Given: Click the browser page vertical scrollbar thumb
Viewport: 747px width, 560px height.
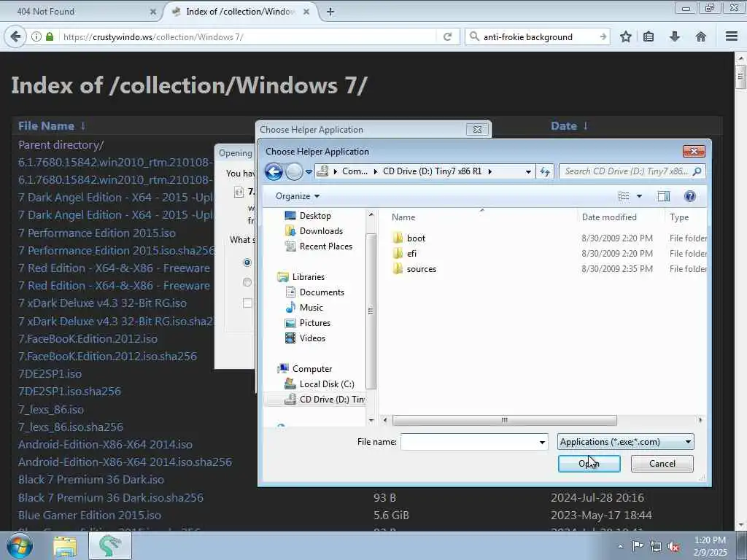Looking at the screenshot, I should coord(740,76).
